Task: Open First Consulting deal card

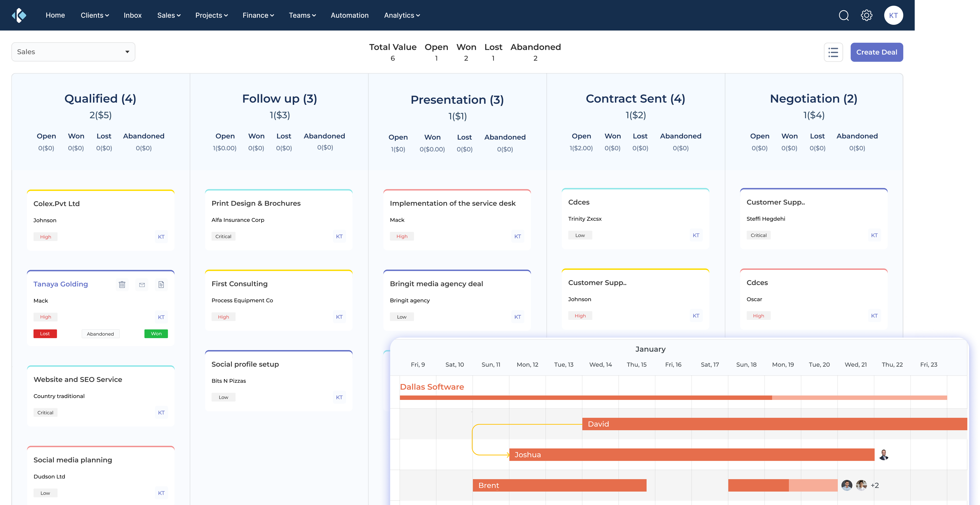Action: pos(279,300)
